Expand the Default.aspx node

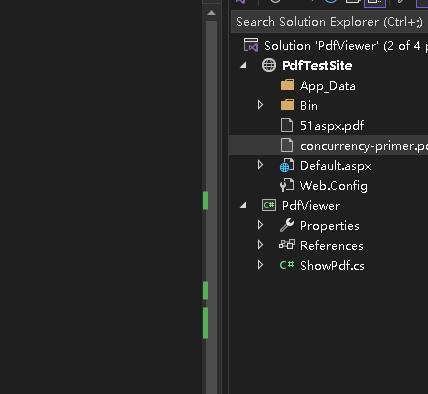coord(261,165)
